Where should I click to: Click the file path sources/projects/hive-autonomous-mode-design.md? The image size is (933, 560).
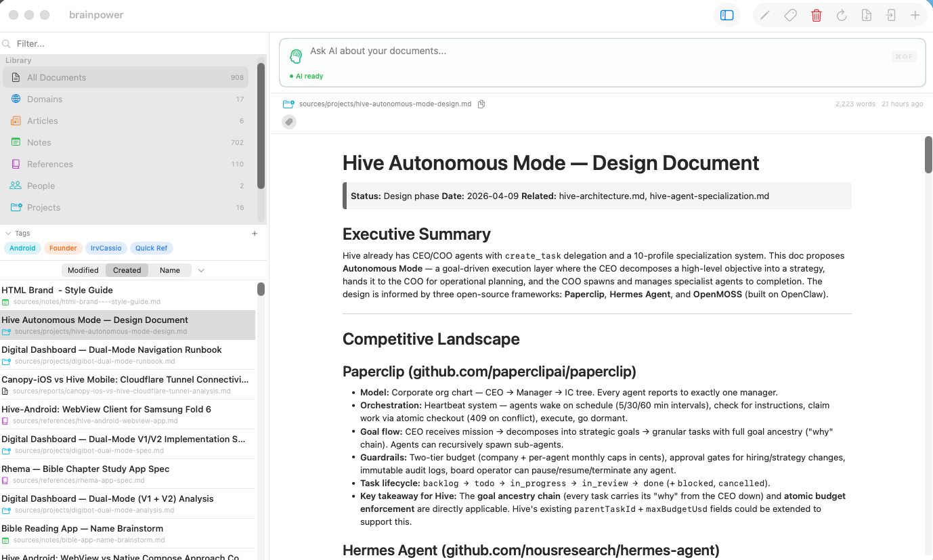pos(385,104)
